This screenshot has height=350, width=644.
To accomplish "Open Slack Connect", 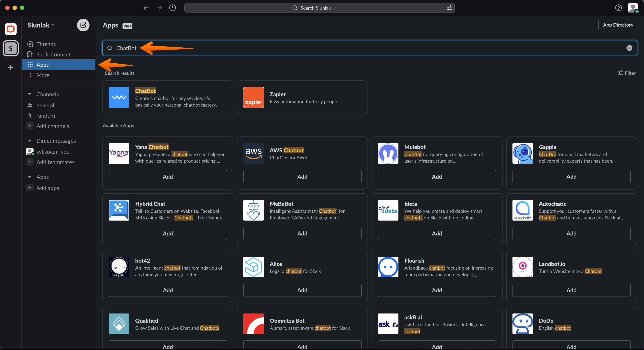I will [x=59, y=54].
